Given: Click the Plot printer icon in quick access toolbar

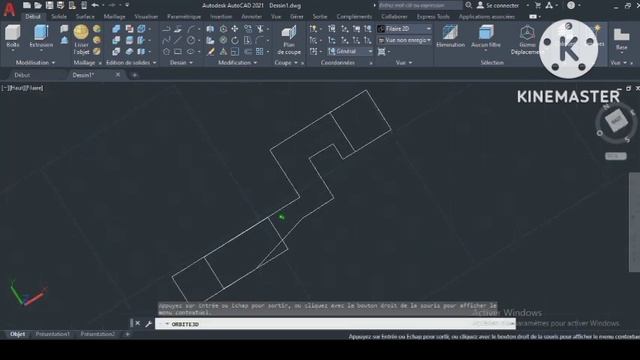Looking at the screenshot, I should (x=84, y=5).
